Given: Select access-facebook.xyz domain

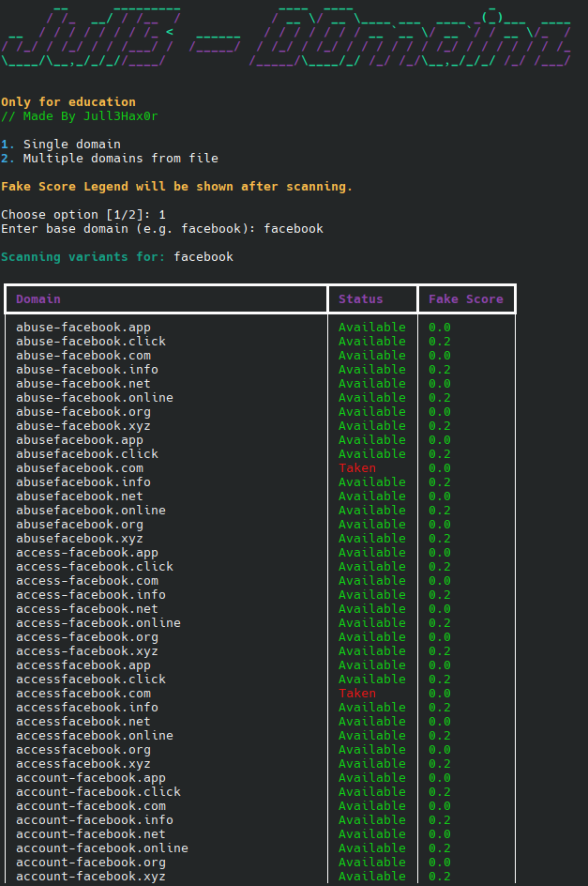Looking at the screenshot, I should click(x=87, y=651).
